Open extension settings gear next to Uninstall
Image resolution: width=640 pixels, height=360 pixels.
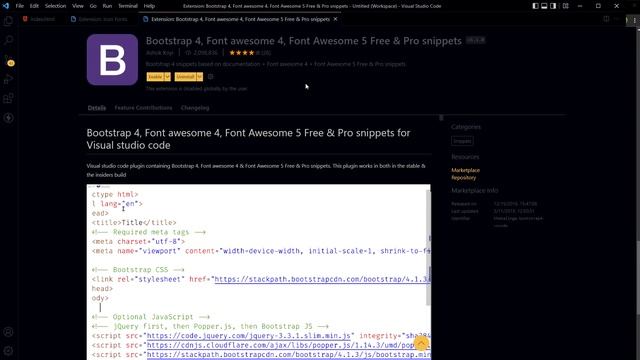pyautogui.click(x=211, y=76)
